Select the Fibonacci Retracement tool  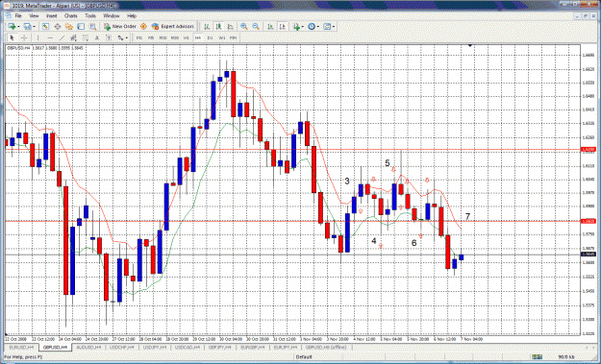click(x=86, y=37)
